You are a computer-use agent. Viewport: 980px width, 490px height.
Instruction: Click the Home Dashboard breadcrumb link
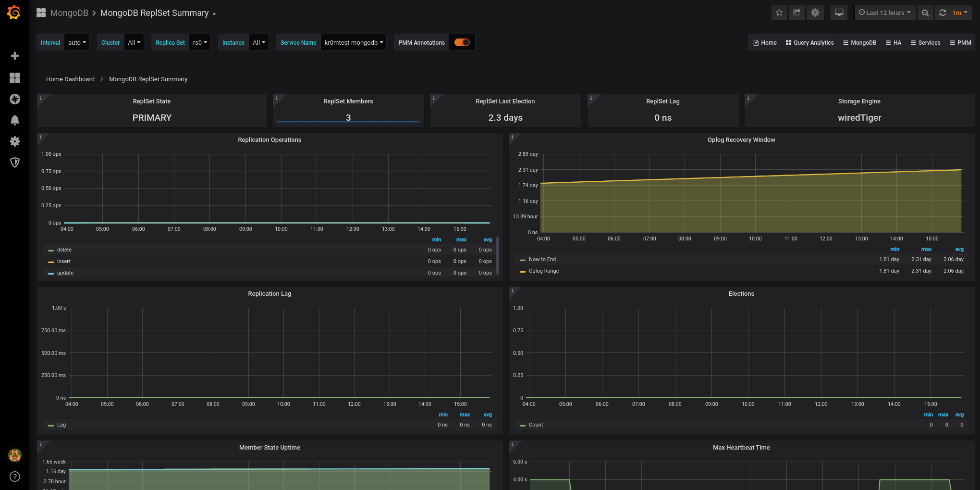[70, 79]
